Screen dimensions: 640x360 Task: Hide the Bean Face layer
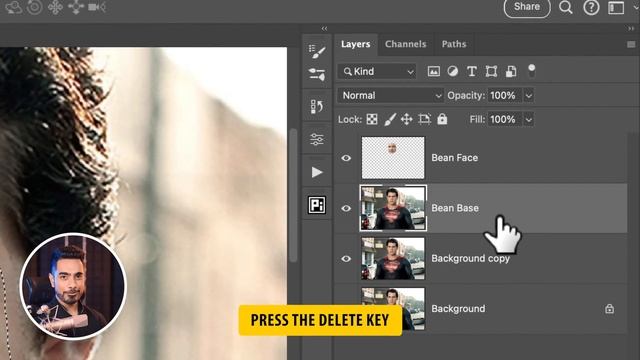(346, 158)
